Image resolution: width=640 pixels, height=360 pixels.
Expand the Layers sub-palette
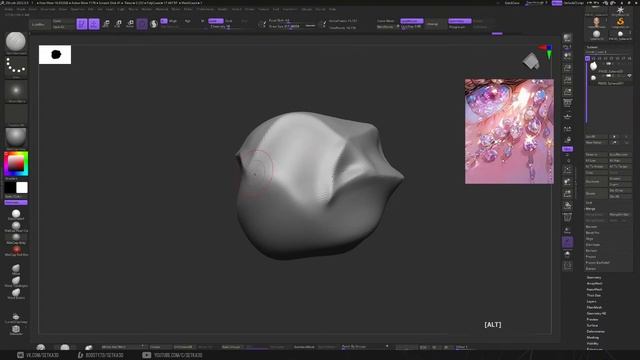[x=591, y=301]
